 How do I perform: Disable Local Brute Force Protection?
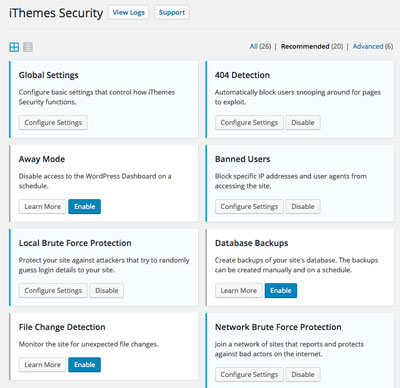pos(107,291)
